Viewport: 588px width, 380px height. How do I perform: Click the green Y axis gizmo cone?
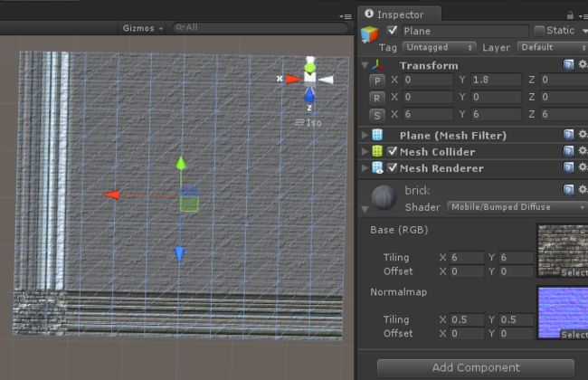309,68
